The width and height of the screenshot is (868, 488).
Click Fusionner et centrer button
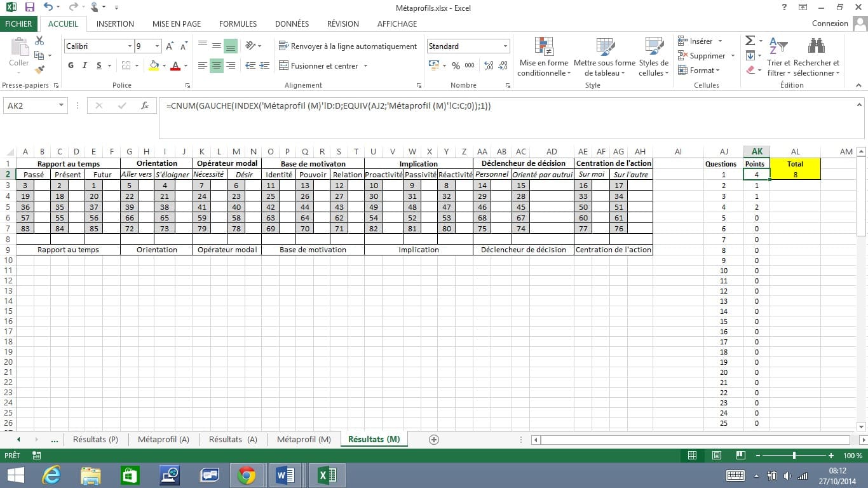click(318, 66)
